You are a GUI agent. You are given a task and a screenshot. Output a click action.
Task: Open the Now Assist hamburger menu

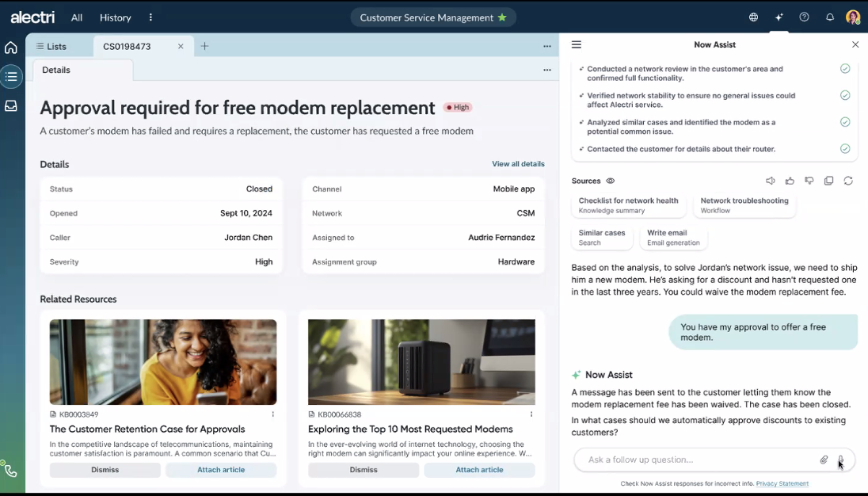pos(577,45)
